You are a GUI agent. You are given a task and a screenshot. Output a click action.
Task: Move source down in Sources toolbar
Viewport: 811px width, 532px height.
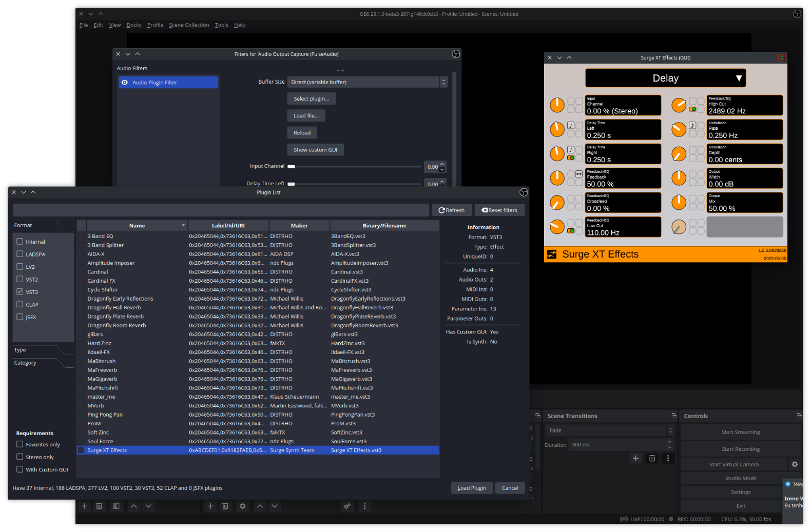tap(275, 506)
